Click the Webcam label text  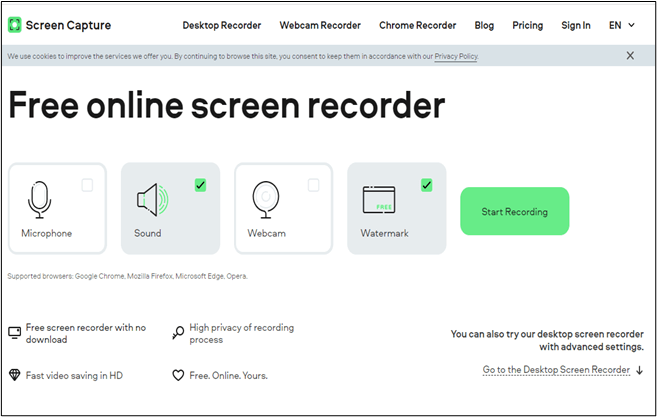pyautogui.click(x=266, y=233)
